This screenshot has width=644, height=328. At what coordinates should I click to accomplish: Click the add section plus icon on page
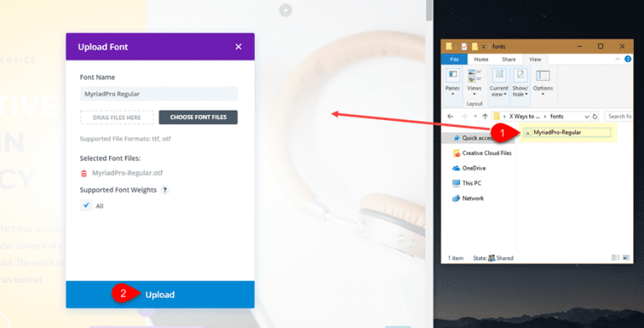pos(286,10)
